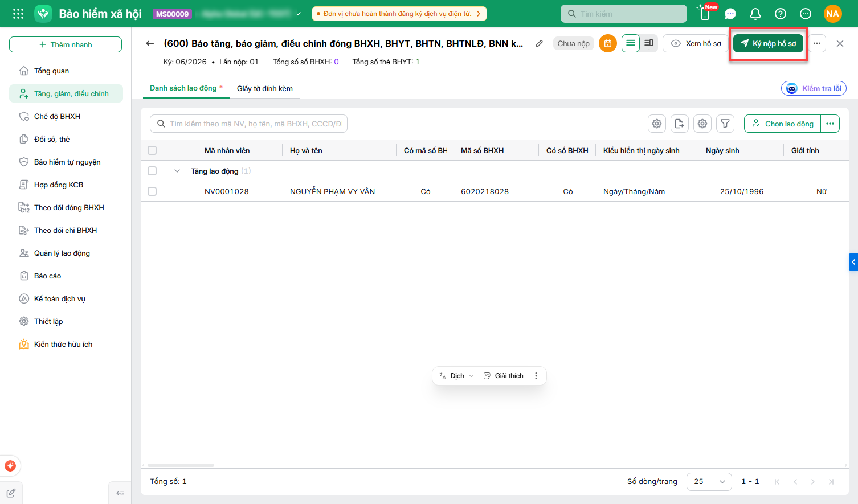858x504 pixels.
Task: Click the Giải thích button
Action: (504, 376)
